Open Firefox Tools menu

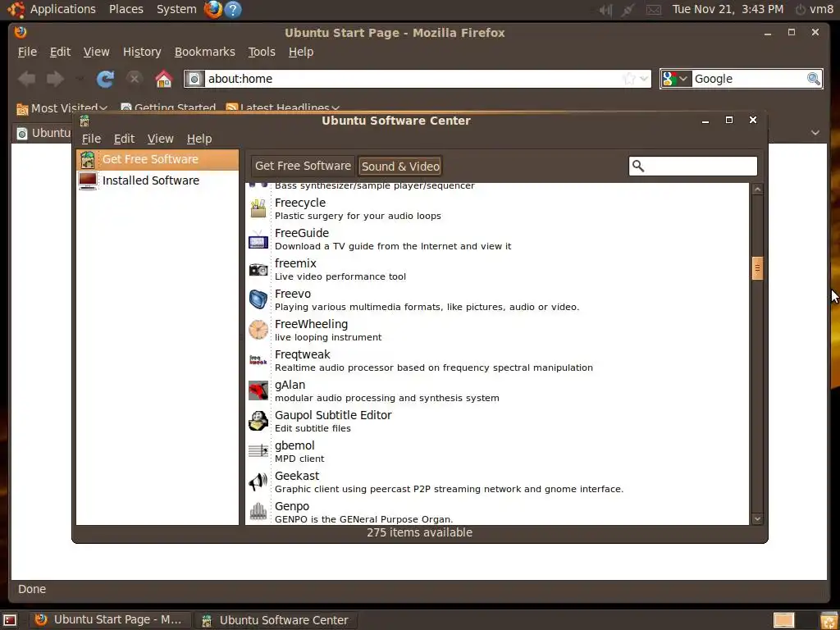click(262, 52)
